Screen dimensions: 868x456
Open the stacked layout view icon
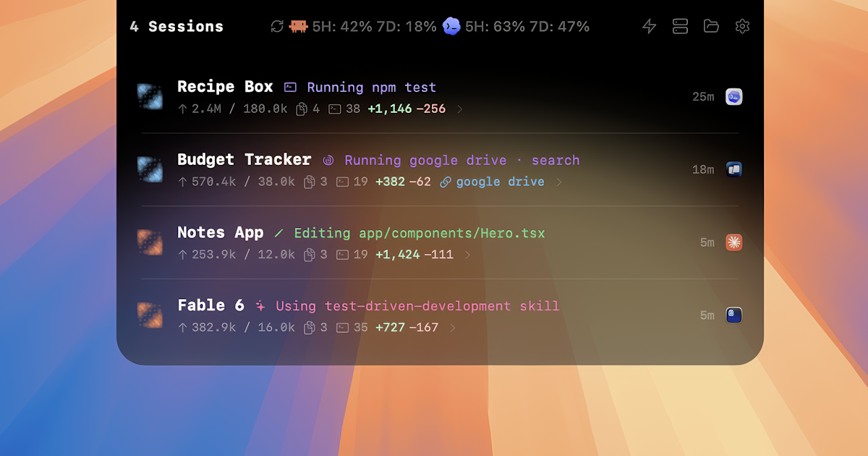680,27
